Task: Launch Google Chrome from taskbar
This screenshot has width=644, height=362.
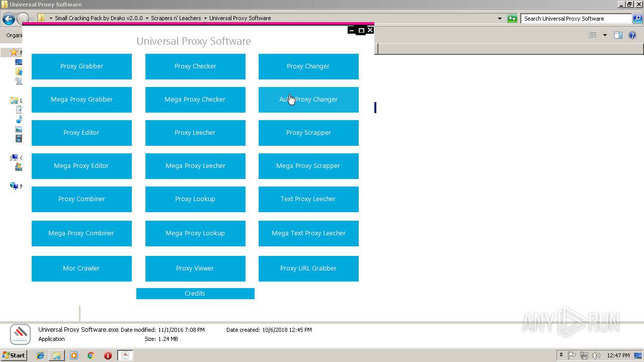Action: coord(91,355)
